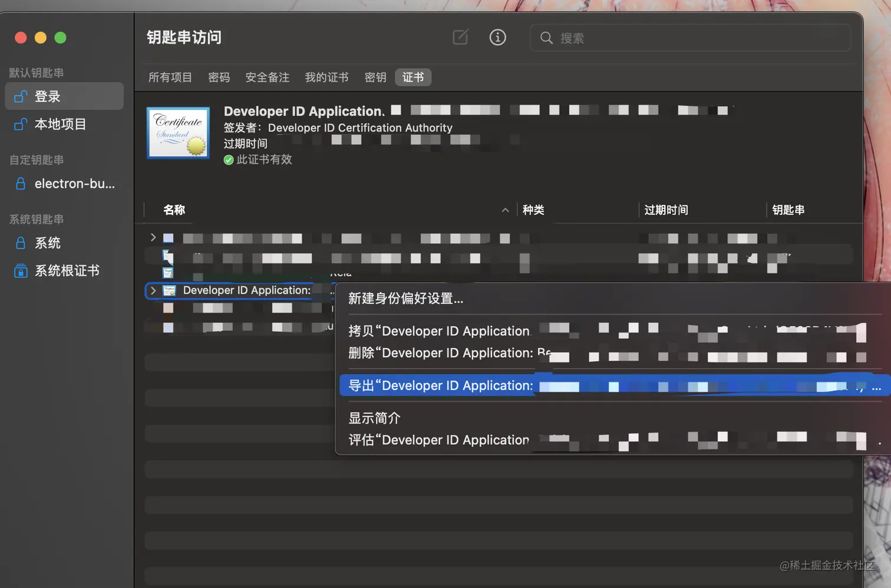Select the 系统根证书 keychain in sidebar
Viewport: 891px width, 588px height.
[64, 270]
